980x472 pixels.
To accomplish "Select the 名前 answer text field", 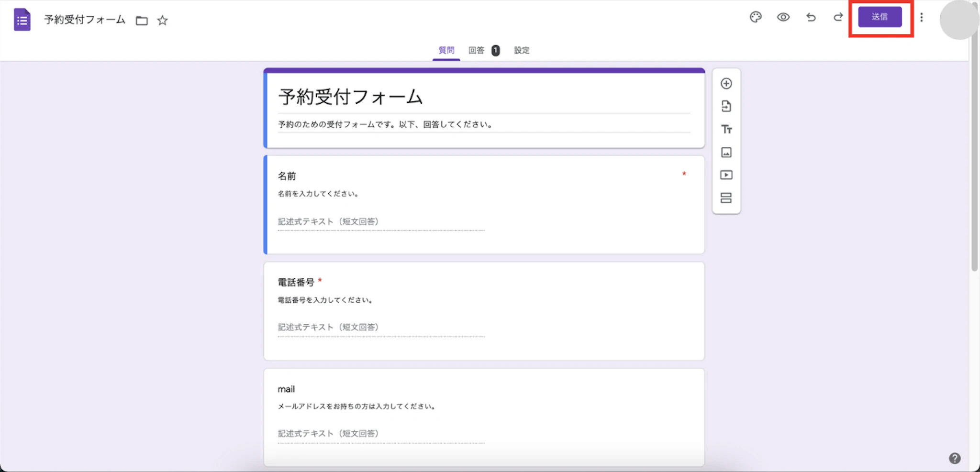I will [380, 221].
